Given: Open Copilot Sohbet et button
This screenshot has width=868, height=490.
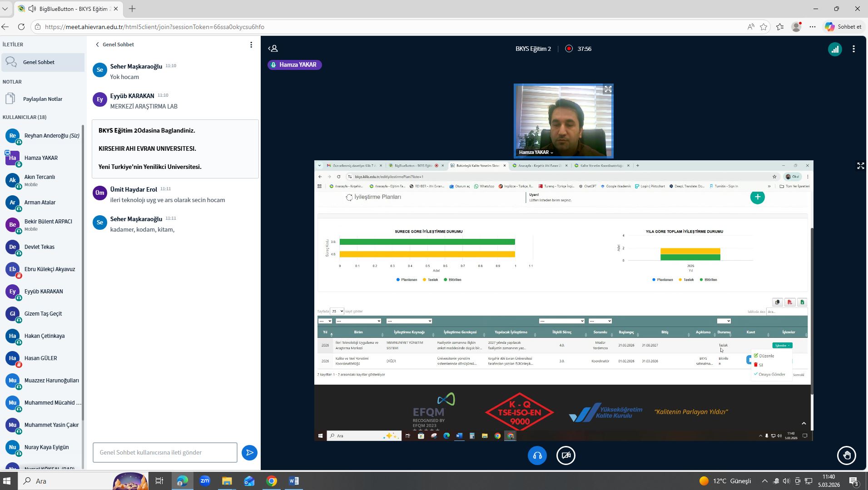Looking at the screenshot, I should click(843, 27).
